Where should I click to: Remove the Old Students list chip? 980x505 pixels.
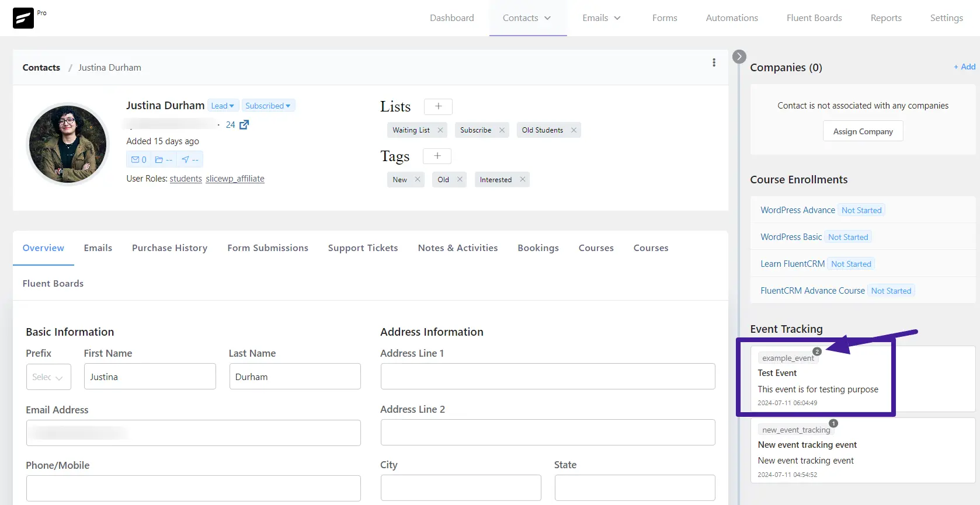[574, 130]
